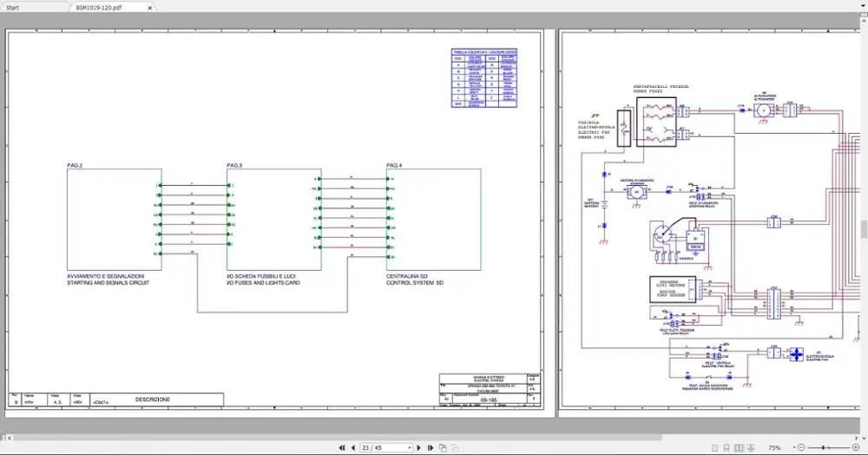Select the continuous facing pages layout
The height and width of the screenshot is (455, 868).
coord(751,448)
